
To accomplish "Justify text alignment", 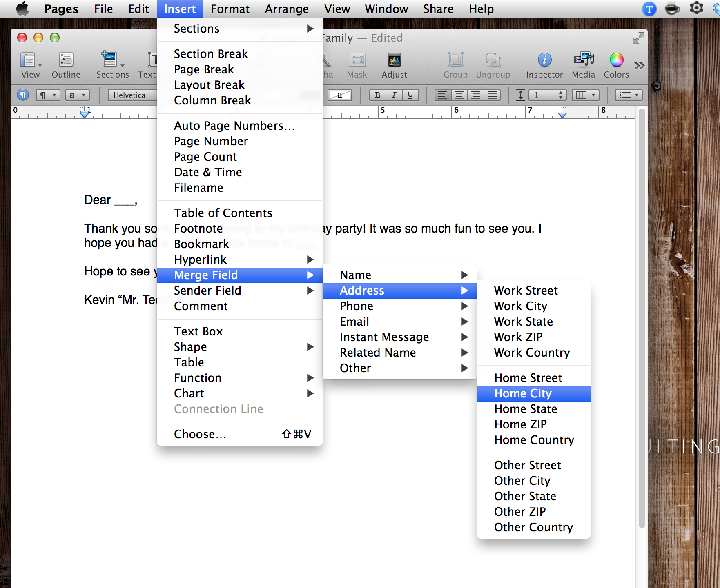I will click(492, 95).
